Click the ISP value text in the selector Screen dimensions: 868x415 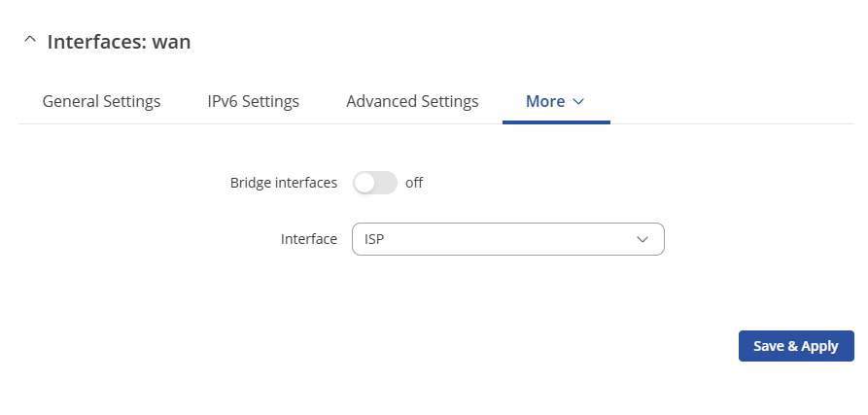pyautogui.click(x=375, y=239)
